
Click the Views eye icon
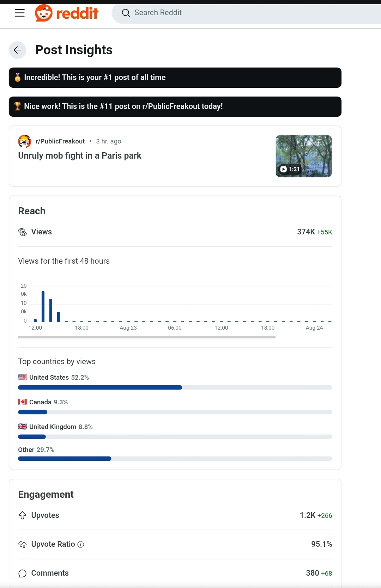[23, 232]
